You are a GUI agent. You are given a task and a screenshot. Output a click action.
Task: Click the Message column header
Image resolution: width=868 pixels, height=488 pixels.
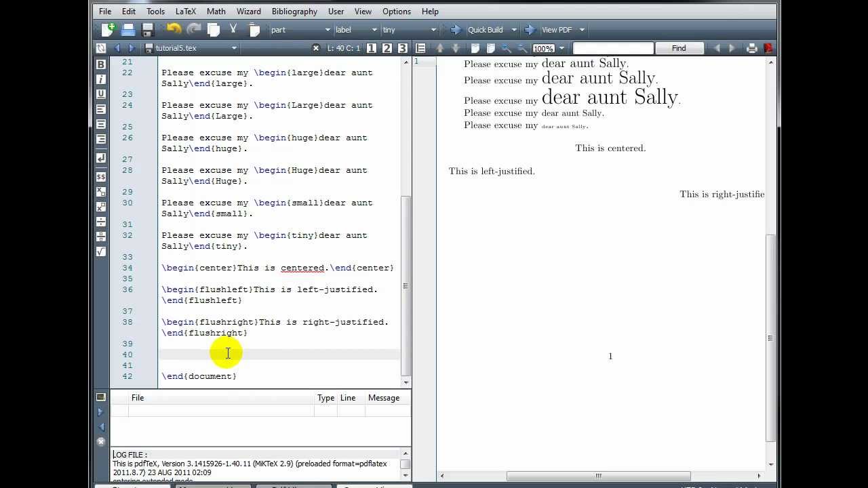point(384,398)
